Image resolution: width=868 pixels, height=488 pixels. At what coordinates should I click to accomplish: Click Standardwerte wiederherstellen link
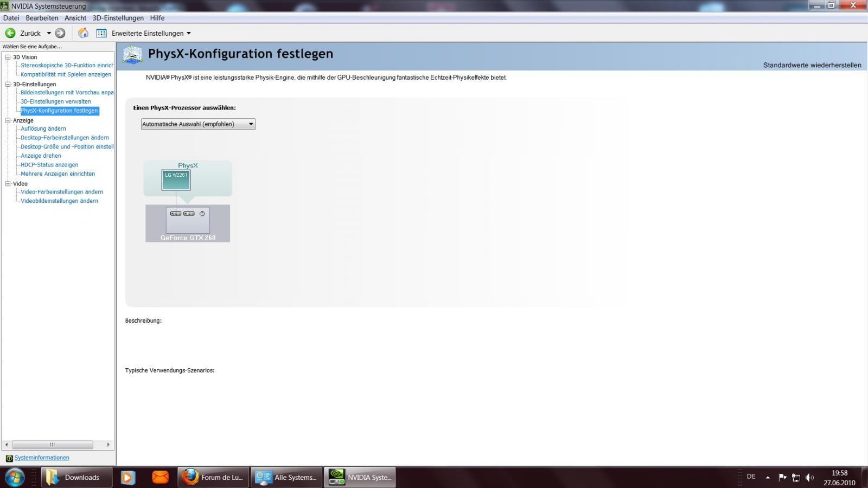tap(812, 65)
